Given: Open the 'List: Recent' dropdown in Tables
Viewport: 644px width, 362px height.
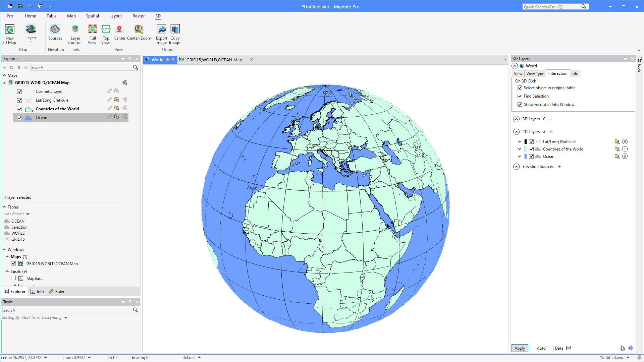Looking at the screenshot, I should pyautogui.click(x=28, y=214).
